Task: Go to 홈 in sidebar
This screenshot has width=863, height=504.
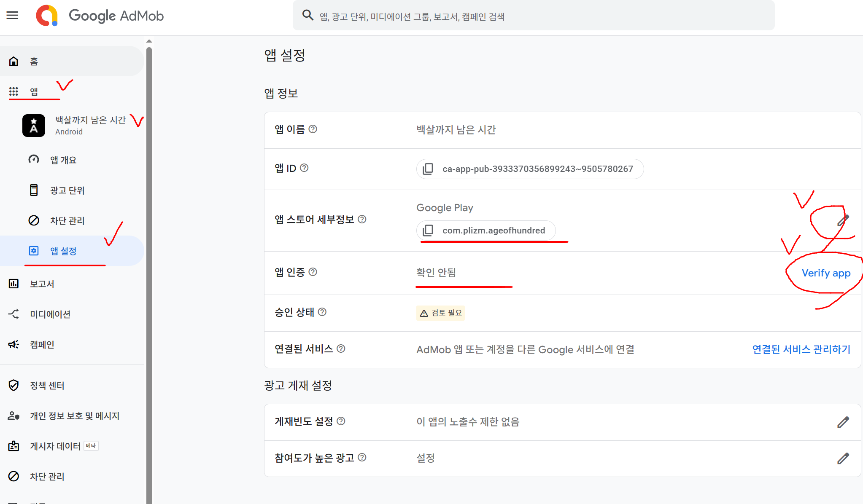Action: [34, 62]
